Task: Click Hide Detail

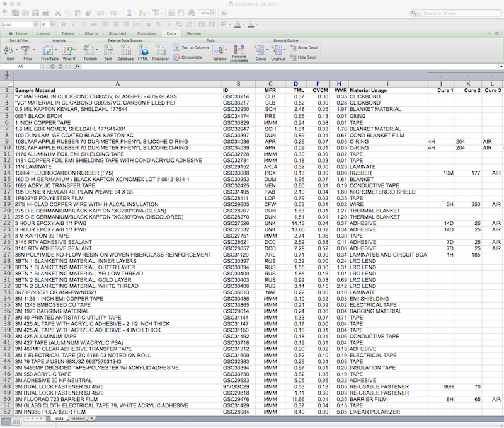Action: pos(304,57)
